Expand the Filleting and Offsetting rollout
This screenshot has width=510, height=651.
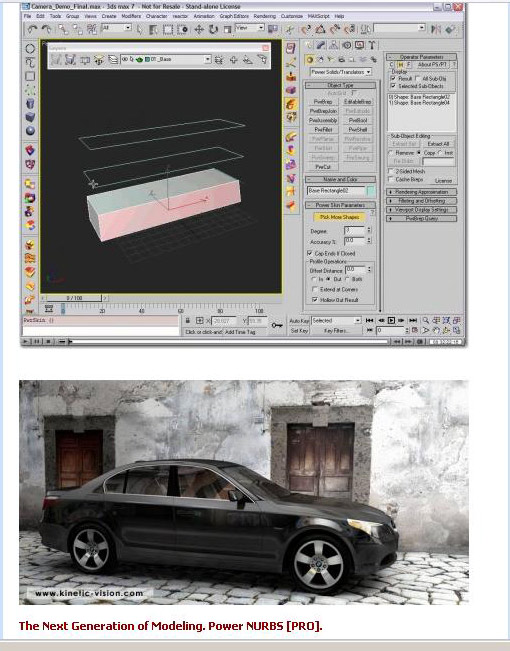(422, 201)
